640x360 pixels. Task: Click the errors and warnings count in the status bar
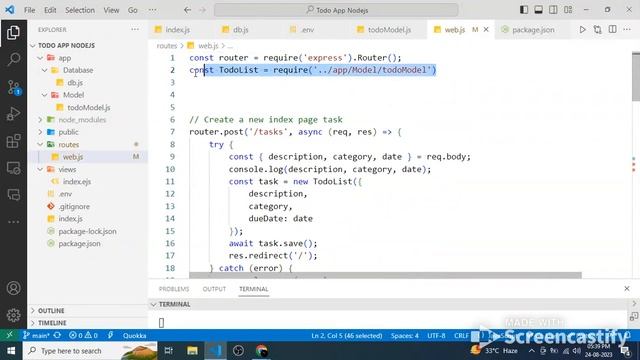point(83,336)
